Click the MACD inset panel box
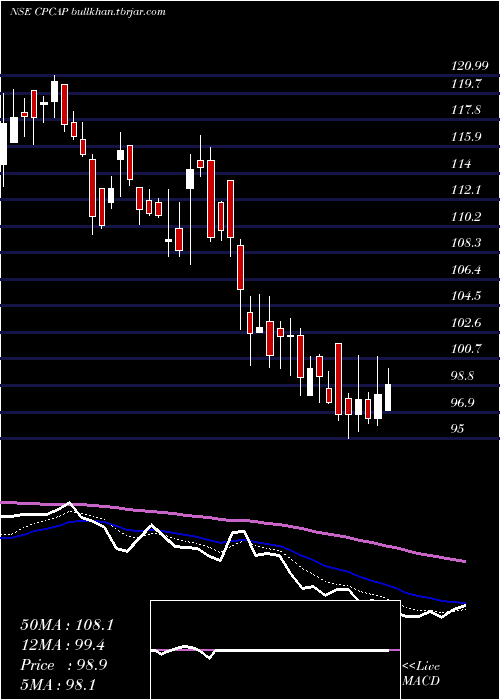Viewport: 500px width, 700px height. click(x=275, y=650)
